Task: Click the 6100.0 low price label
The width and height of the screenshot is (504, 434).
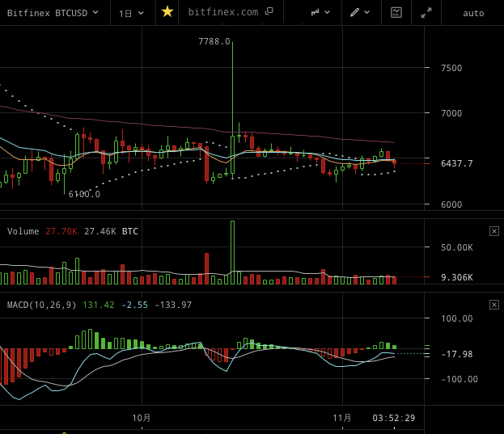Action: pyautogui.click(x=84, y=194)
